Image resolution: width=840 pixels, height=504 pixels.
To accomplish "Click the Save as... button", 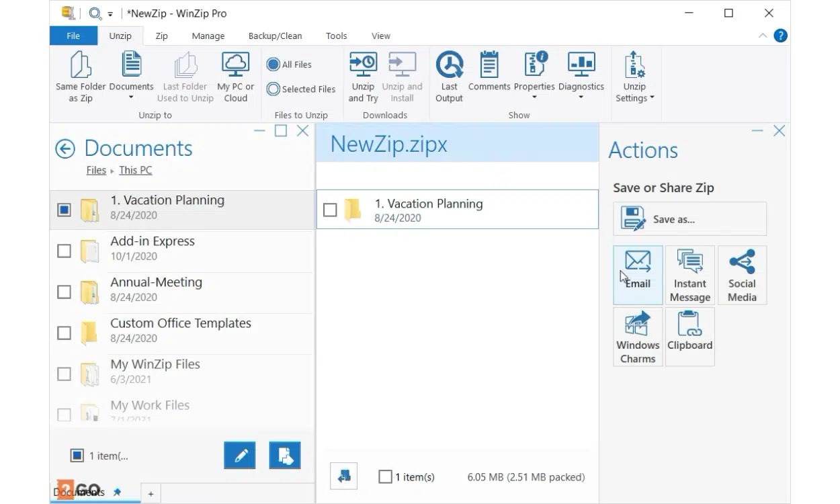I will click(x=689, y=218).
